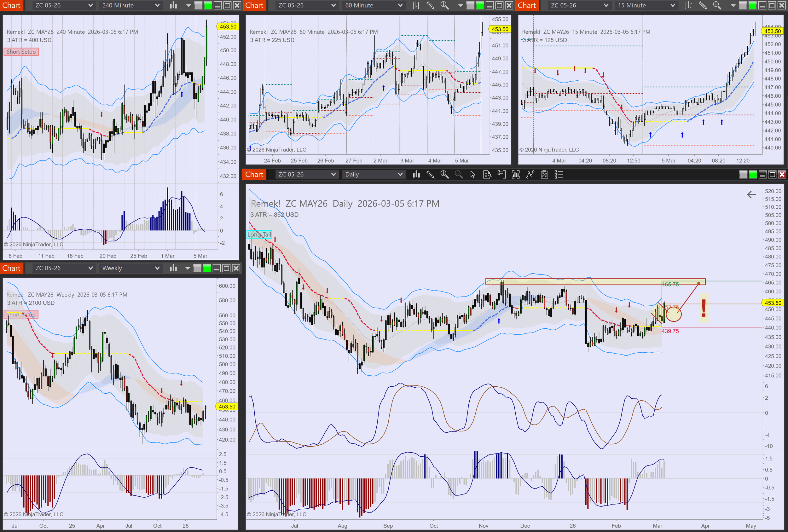Open the bar type icon in Daily chart
788x532 pixels.
pos(416,175)
